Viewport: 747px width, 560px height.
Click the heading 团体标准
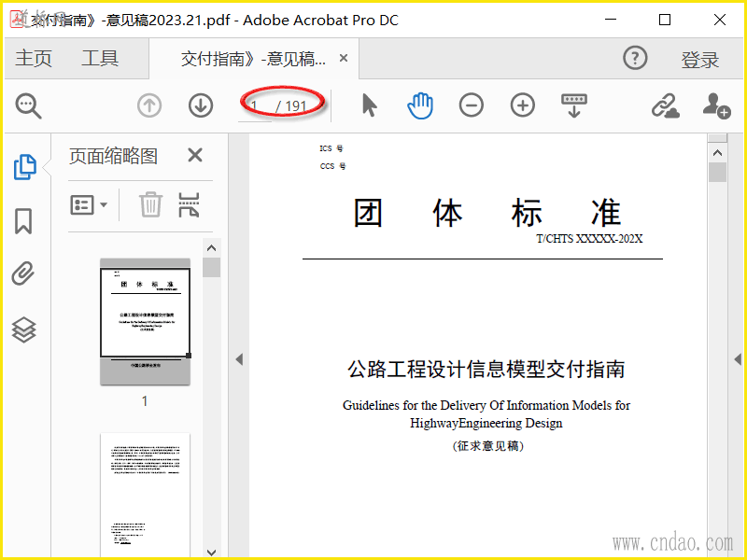486,213
